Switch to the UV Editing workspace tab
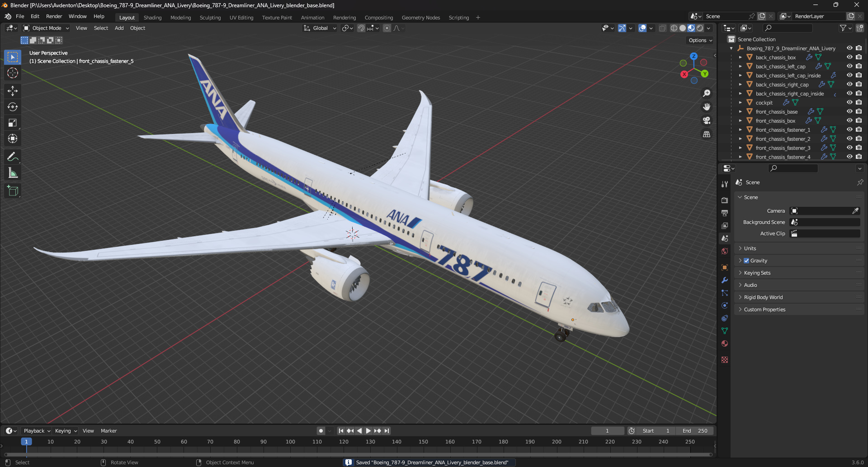 [241, 18]
